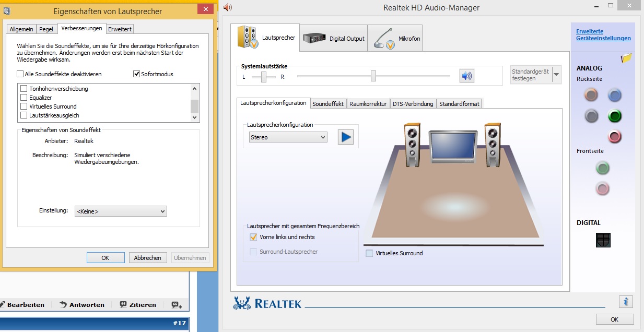Uncheck Sofortmodus checkbox

(137, 74)
